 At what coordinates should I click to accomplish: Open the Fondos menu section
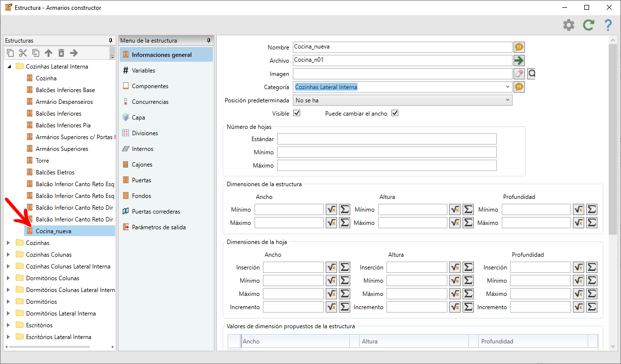tap(166, 196)
